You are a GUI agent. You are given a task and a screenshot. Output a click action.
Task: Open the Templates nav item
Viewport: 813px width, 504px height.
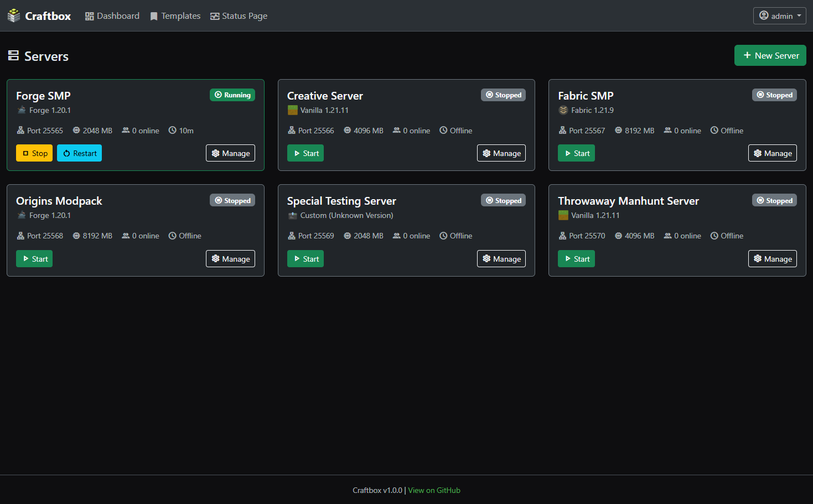[x=175, y=16]
